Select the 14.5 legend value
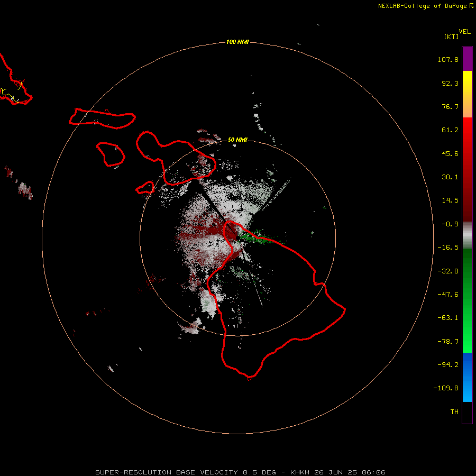The image size is (476, 476). click(x=450, y=200)
